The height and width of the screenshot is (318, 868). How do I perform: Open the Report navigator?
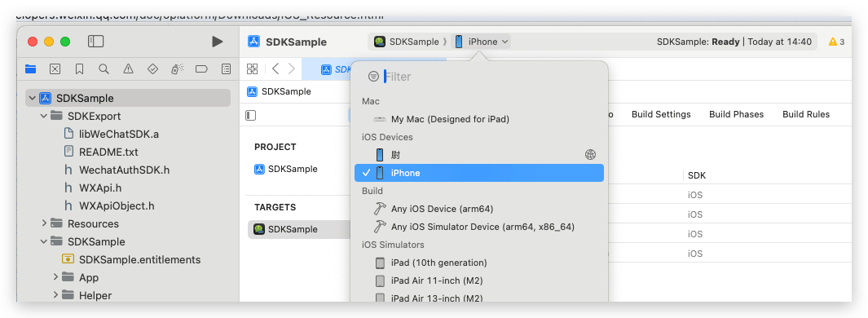coord(226,68)
